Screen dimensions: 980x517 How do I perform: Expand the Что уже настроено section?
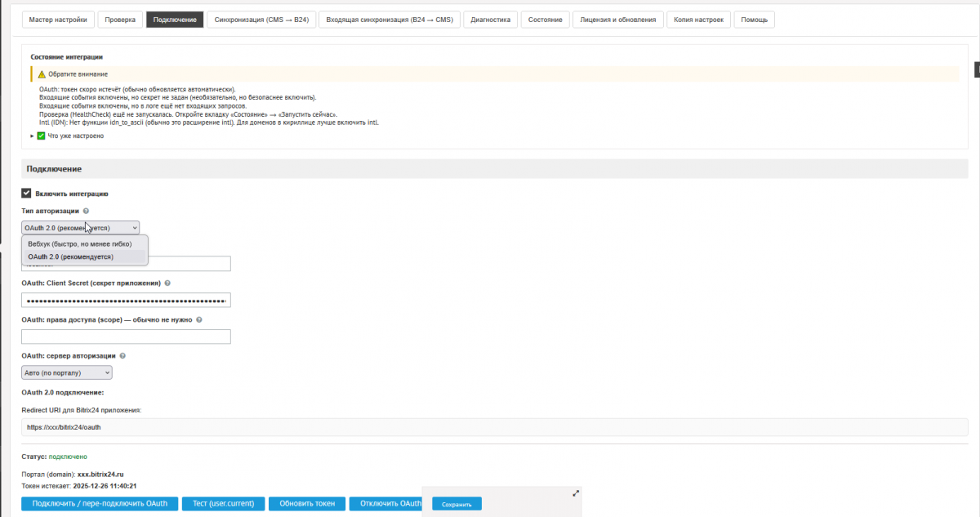32,136
